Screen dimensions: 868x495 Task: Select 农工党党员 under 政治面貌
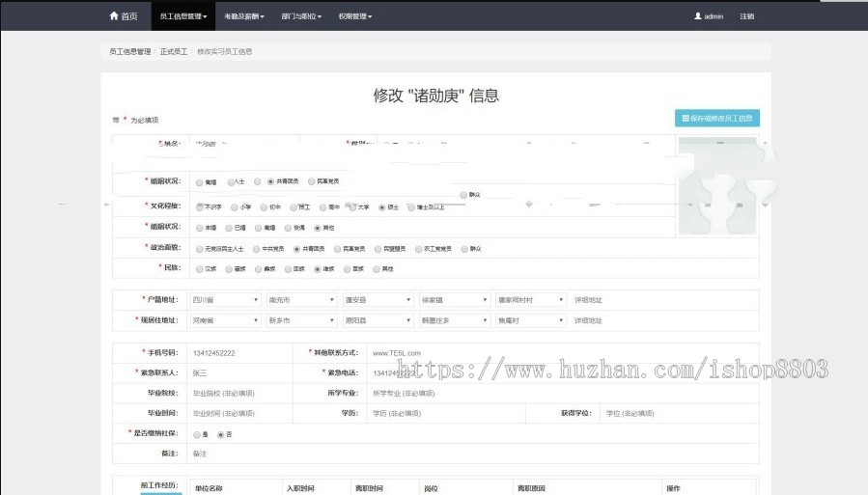tap(418, 249)
